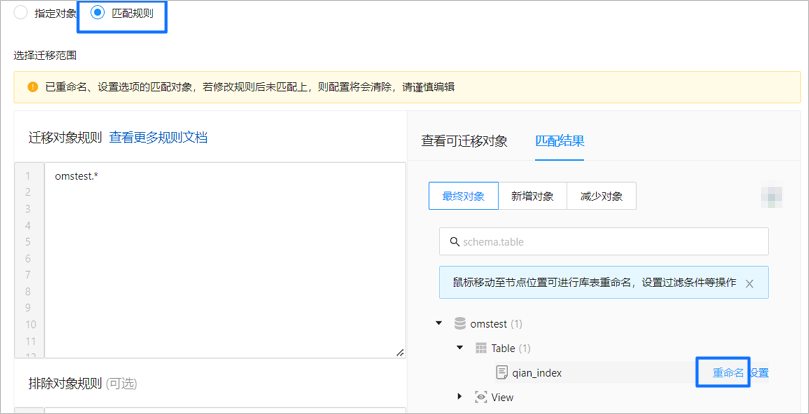Screen dimensions: 809x414
Task: Click the schema.table search field
Action: [x=604, y=242]
